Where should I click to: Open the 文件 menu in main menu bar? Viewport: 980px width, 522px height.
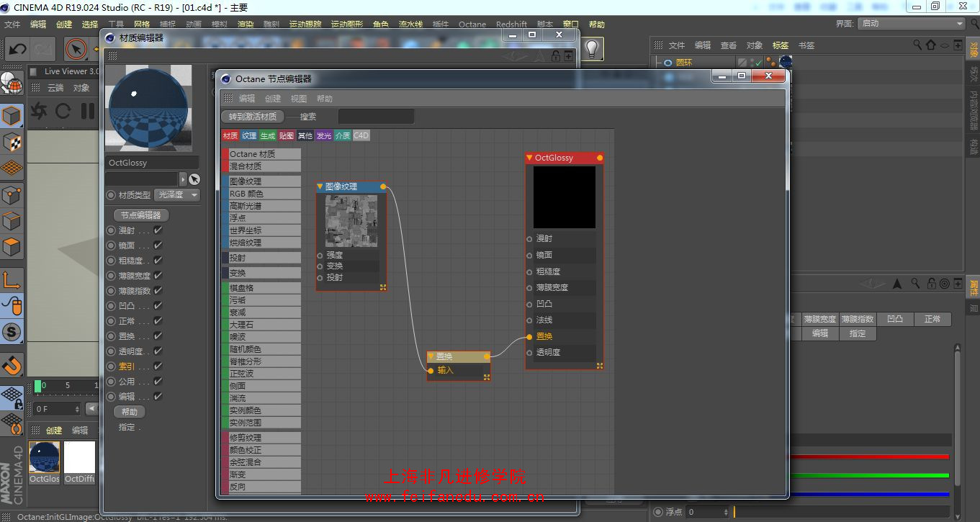(12, 24)
